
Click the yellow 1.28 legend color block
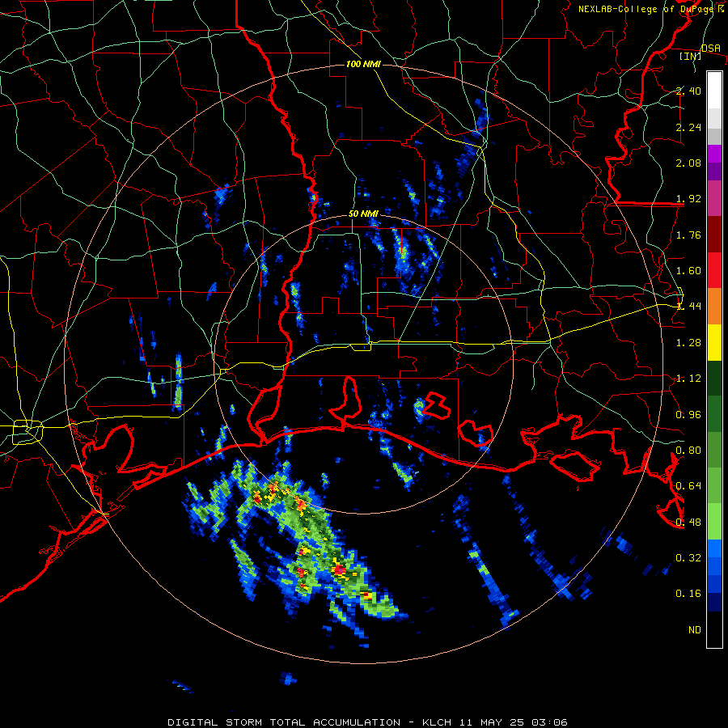(714, 342)
